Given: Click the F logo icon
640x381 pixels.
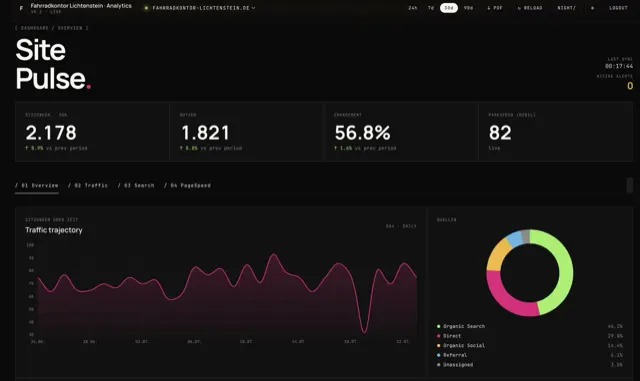Looking at the screenshot, I should [21, 8].
